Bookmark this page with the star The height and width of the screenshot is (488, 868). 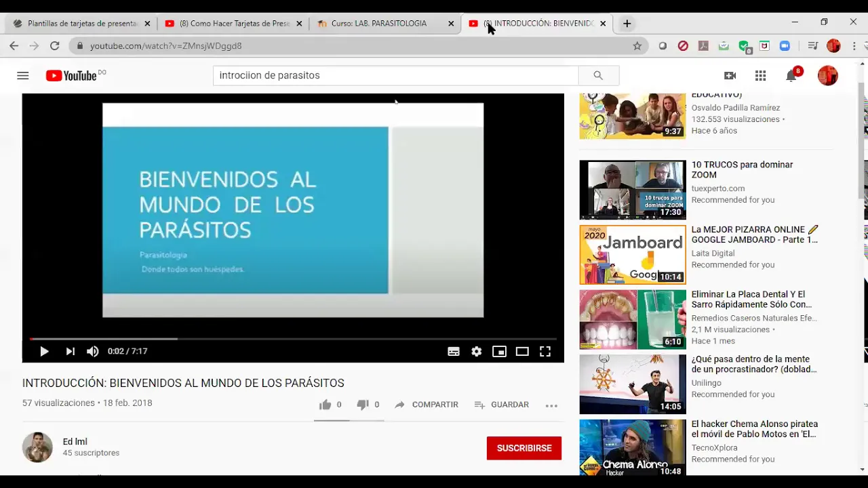pyautogui.click(x=637, y=45)
